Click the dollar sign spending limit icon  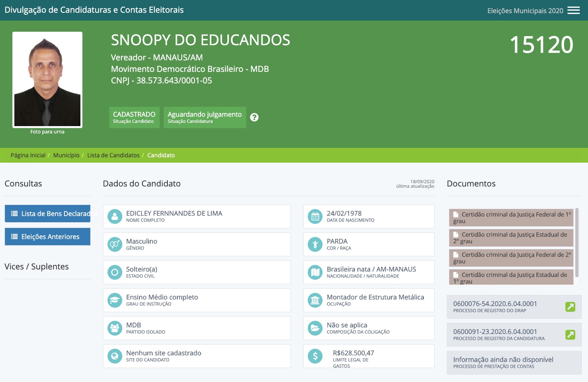pos(315,356)
